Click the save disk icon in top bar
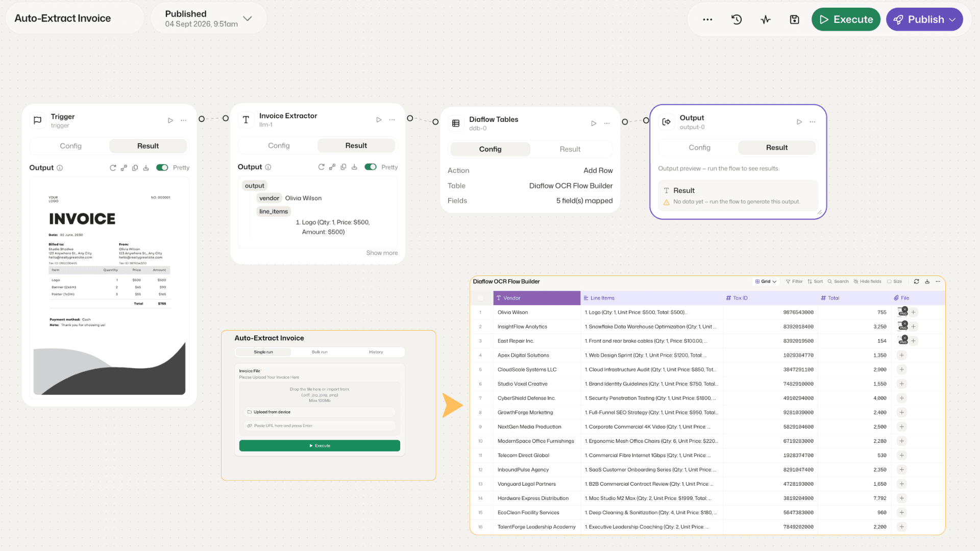The image size is (980, 551). coord(794,19)
